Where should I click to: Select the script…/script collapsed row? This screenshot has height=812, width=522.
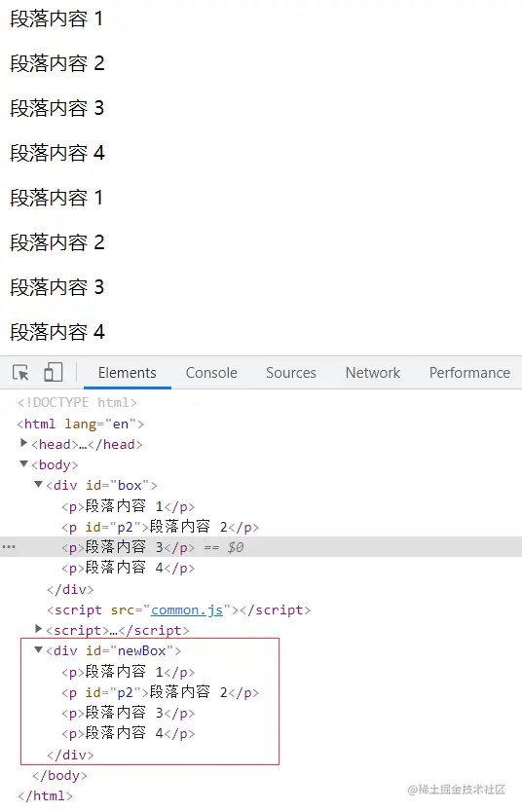coord(118,630)
